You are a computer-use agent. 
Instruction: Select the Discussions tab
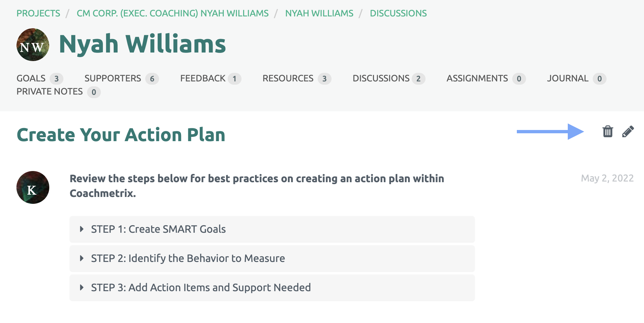pyautogui.click(x=389, y=78)
